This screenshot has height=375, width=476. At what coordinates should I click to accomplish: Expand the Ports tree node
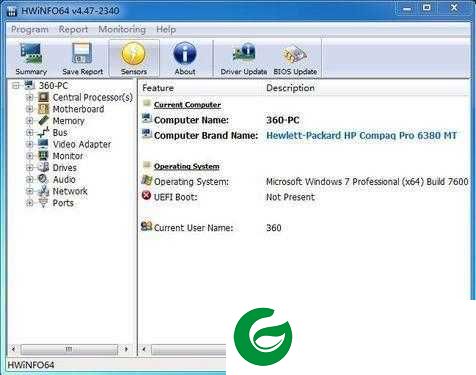[29, 203]
